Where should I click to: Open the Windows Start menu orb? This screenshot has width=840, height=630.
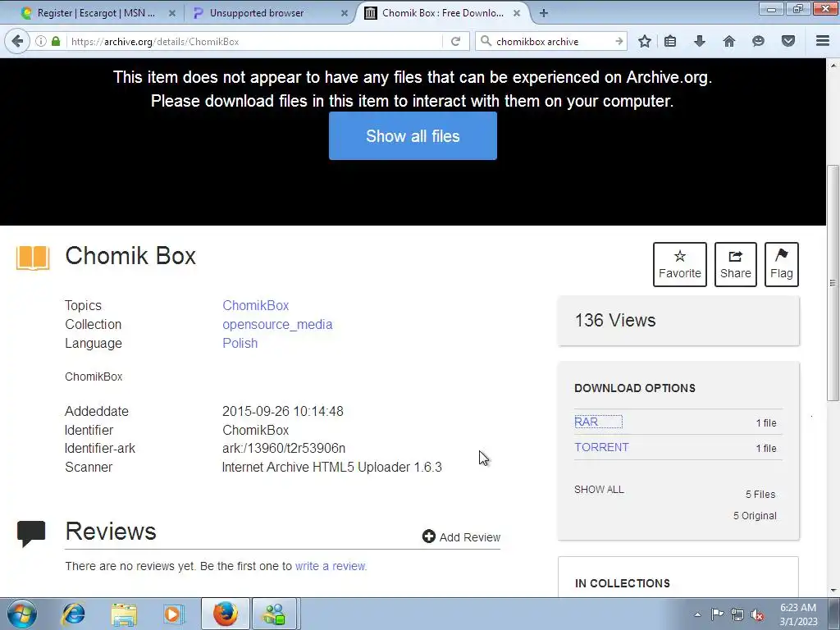click(x=22, y=614)
